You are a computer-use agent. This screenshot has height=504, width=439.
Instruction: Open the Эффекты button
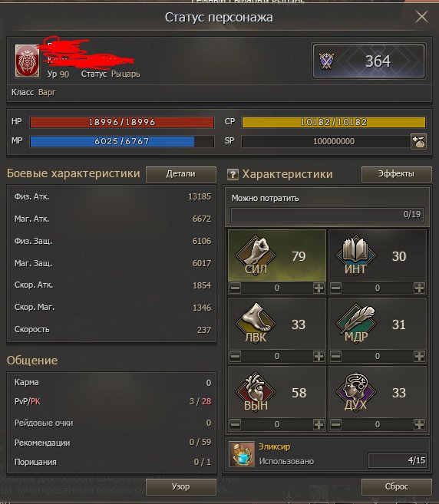click(396, 174)
